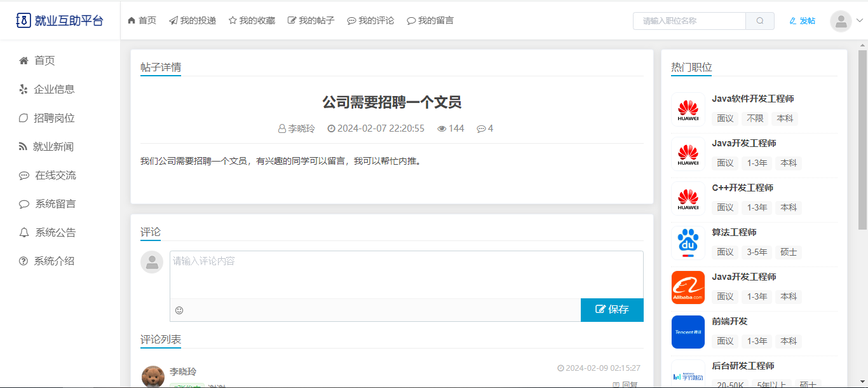The height and width of the screenshot is (388, 868).
Task: Click the commenter avatar beside comment box
Action: (152, 262)
